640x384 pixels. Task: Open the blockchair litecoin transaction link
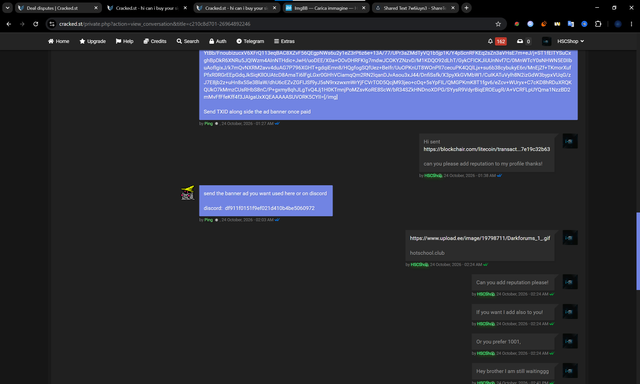487,149
